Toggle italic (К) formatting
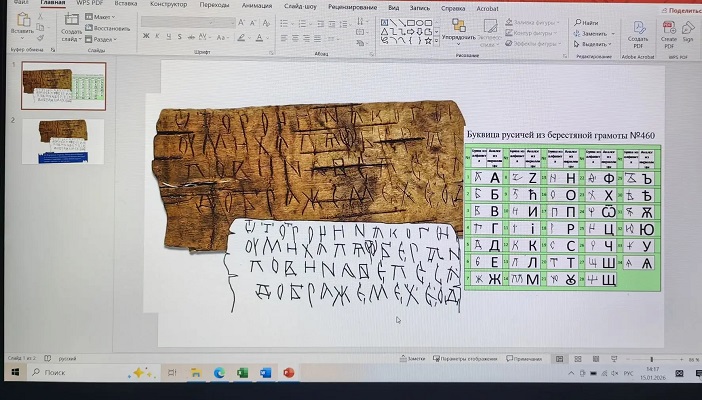The height and width of the screenshot is (400, 702). pos(159,37)
